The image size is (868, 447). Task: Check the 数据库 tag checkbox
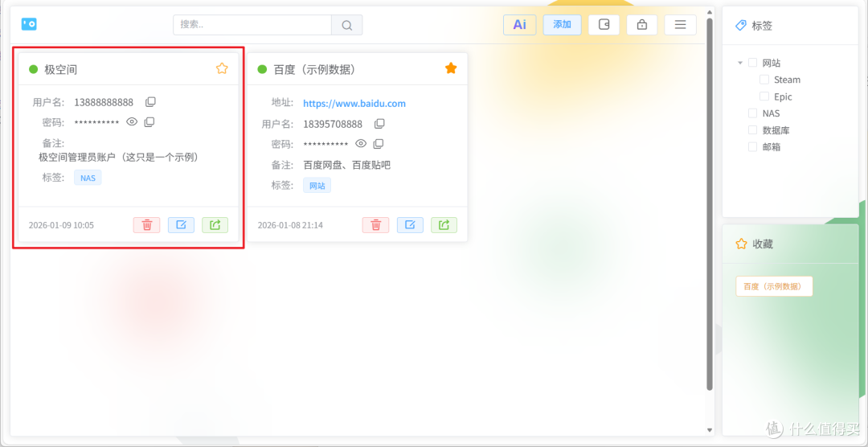tap(753, 129)
